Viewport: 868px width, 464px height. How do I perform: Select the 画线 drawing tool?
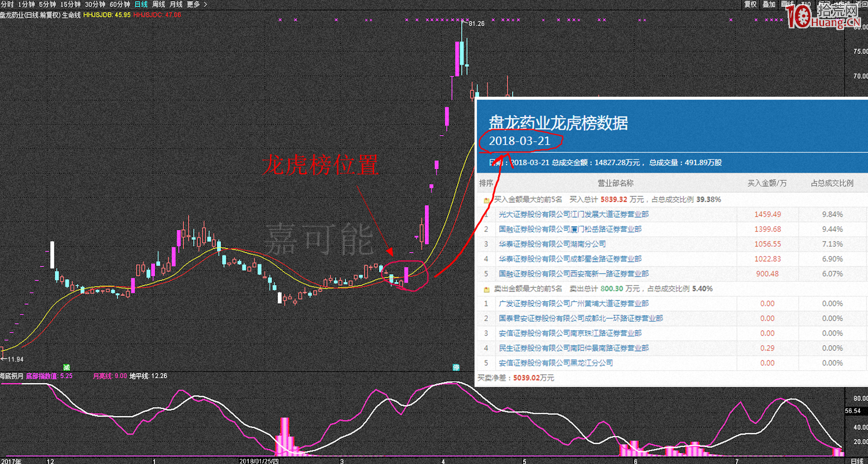[787, 4]
